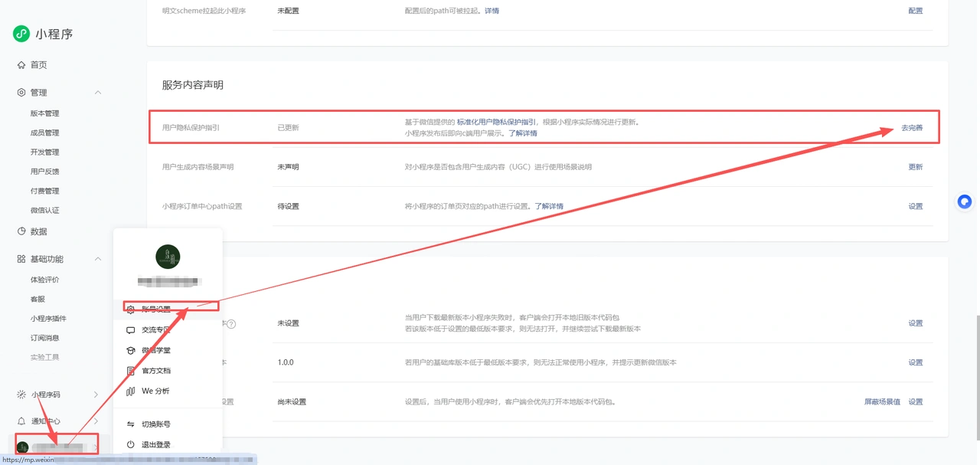Screen dimensions: 980x465
Task: Click the 切换账号 swap icon
Action: pyautogui.click(x=130, y=424)
